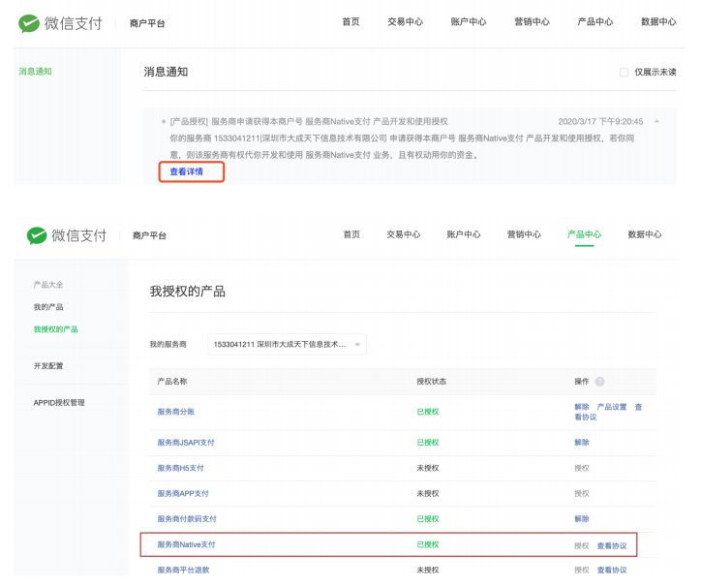Click the 商户平台 label in the lower header
This screenshot has height=588, width=701.
coord(149,235)
